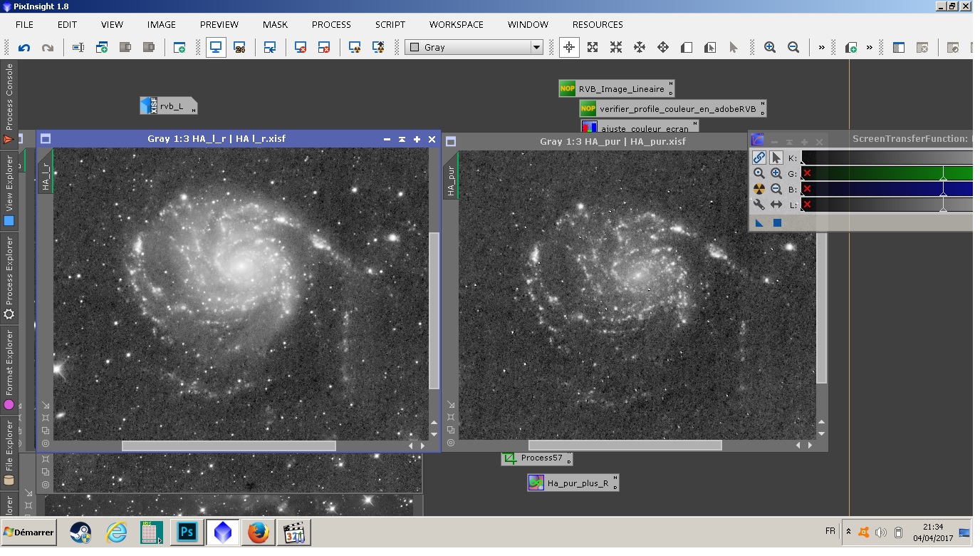Image resolution: width=980 pixels, height=556 pixels.
Task: Toggle the red X on the B channel
Action: (807, 189)
